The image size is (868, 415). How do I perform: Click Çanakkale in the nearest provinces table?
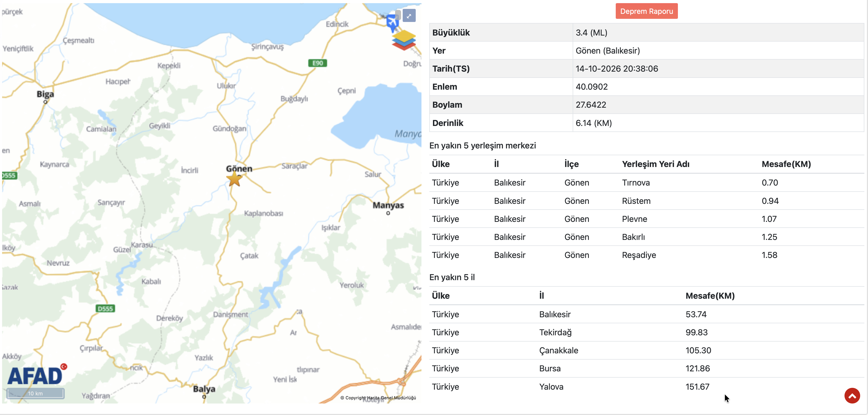pyautogui.click(x=558, y=351)
